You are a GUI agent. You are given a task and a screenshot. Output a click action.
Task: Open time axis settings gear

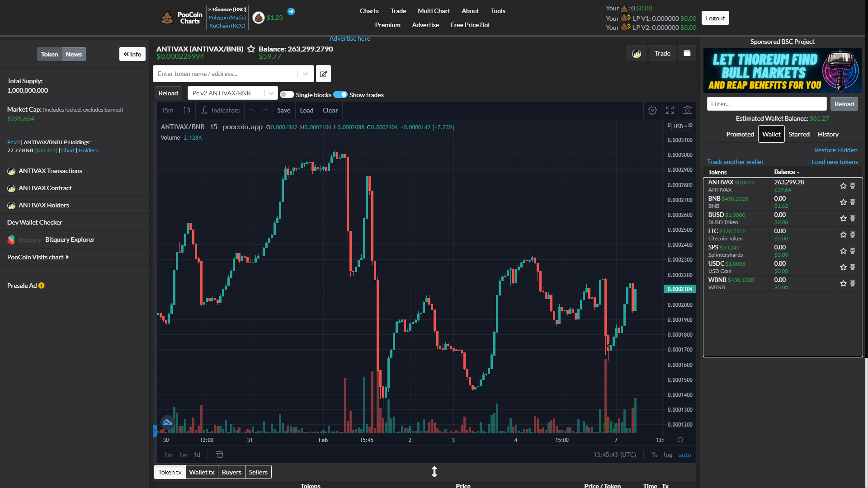click(x=680, y=440)
